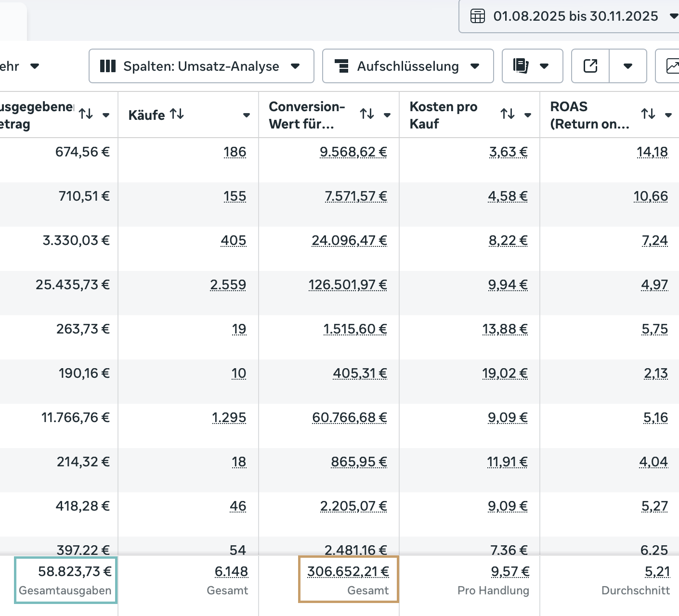Viewport: 679px width, 616px height.
Task: Click the 126.501,97 € conversion value
Action: click(x=348, y=285)
